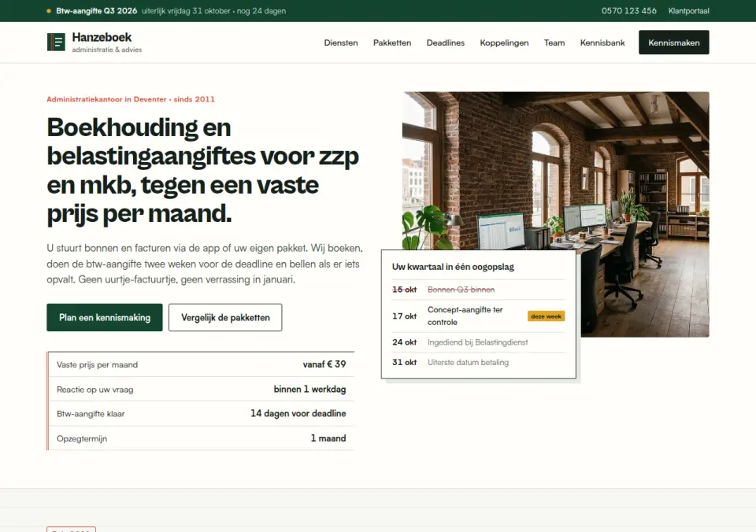Image resolution: width=756 pixels, height=532 pixels.
Task: Click the Btw-aangifte Q3 2026 banner text
Action: tap(96, 10)
